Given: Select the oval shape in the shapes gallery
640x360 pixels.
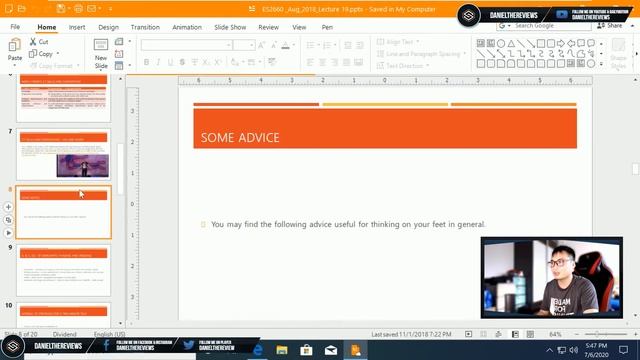Looking at the screenshot, I should coord(501,43).
